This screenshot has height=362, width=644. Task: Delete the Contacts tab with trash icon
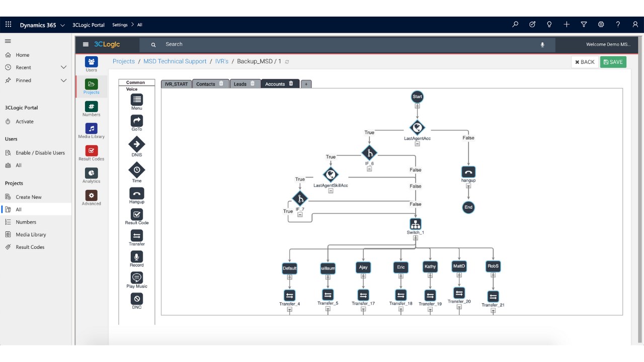coord(221,83)
